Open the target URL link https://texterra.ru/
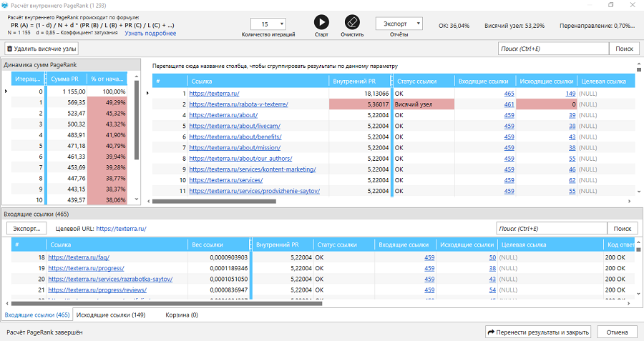The width and height of the screenshot is (644, 341). (121, 229)
